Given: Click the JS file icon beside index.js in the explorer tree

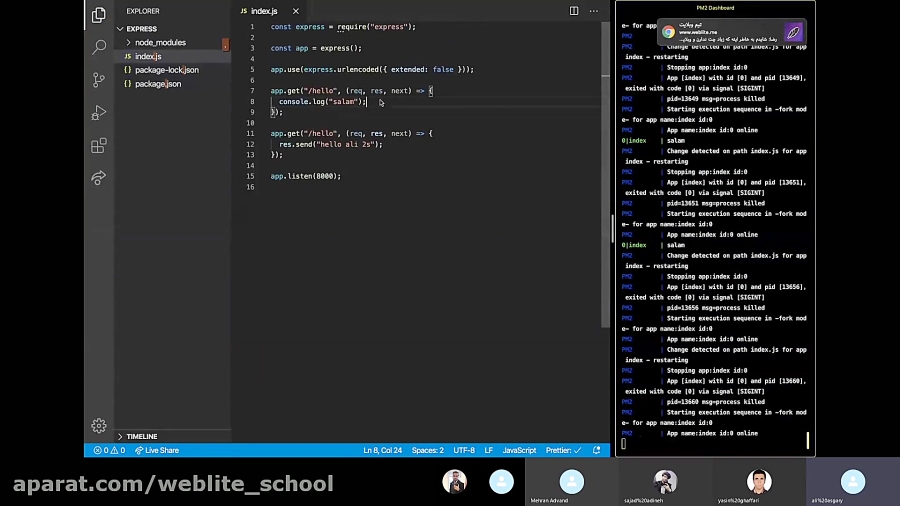Looking at the screenshot, I should coord(127,56).
